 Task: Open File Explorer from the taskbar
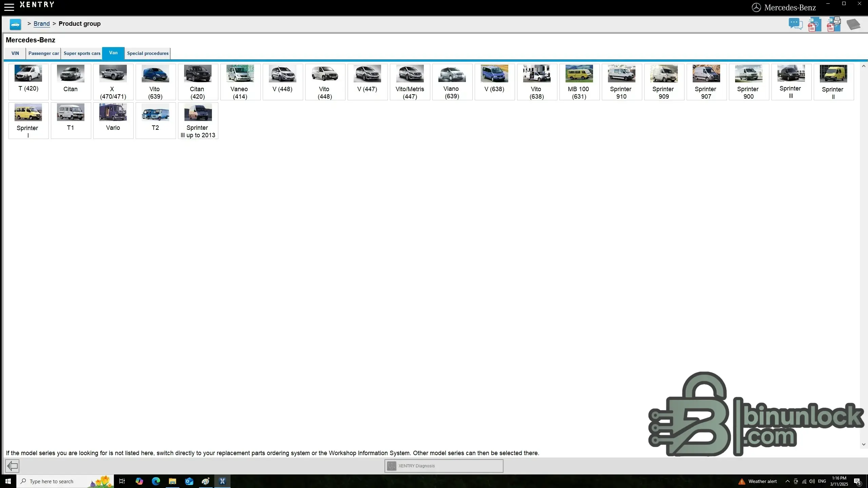172,481
